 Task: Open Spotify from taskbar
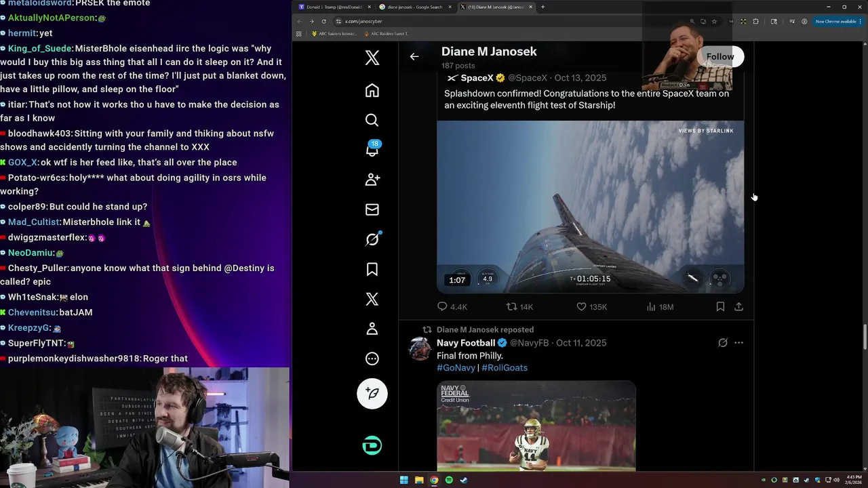[x=449, y=480]
